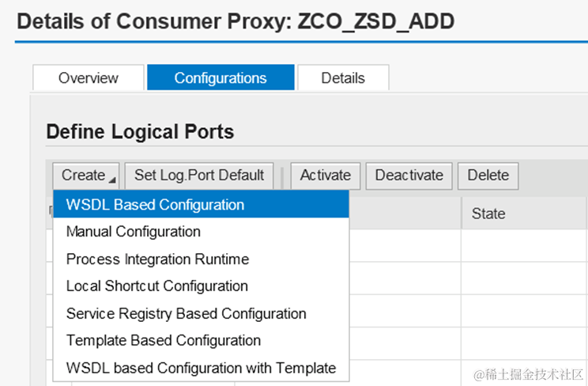Click the first State cell in table
This screenshot has width=588, height=386.
pyautogui.click(x=522, y=245)
